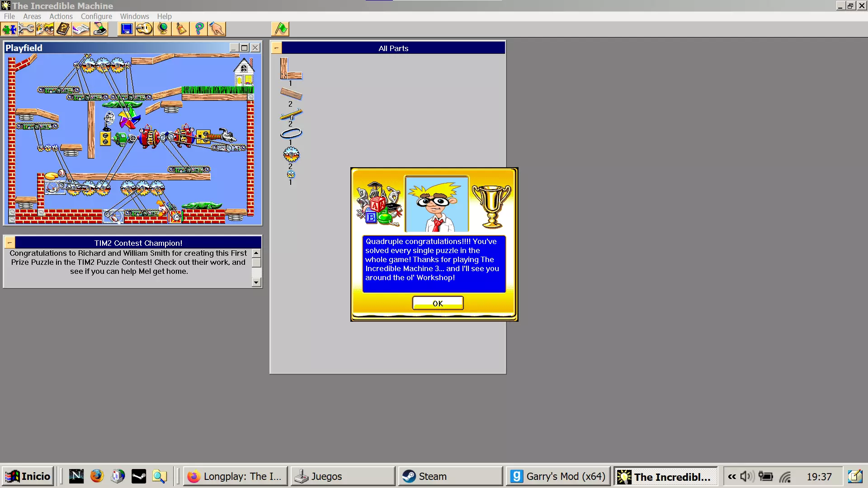Open the cat and boy faces toolbar icon
This screenshot has height=488, width=868.
[45, 29]
